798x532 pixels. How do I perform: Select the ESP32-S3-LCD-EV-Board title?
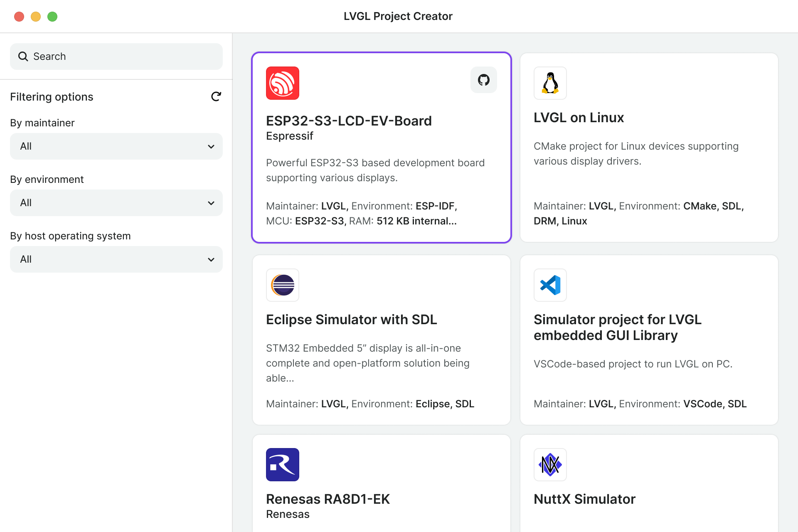tap(349, 121)
